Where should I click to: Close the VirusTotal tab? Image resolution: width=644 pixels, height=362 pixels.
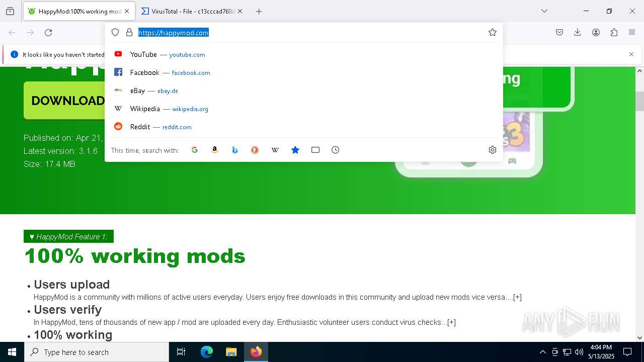click(x=240, y=11)
